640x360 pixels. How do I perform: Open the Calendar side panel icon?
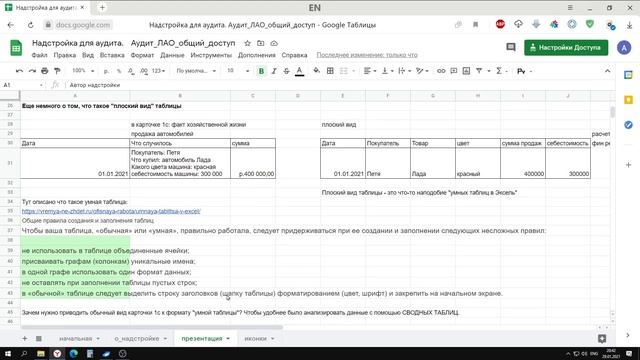[x=629, y=75]
